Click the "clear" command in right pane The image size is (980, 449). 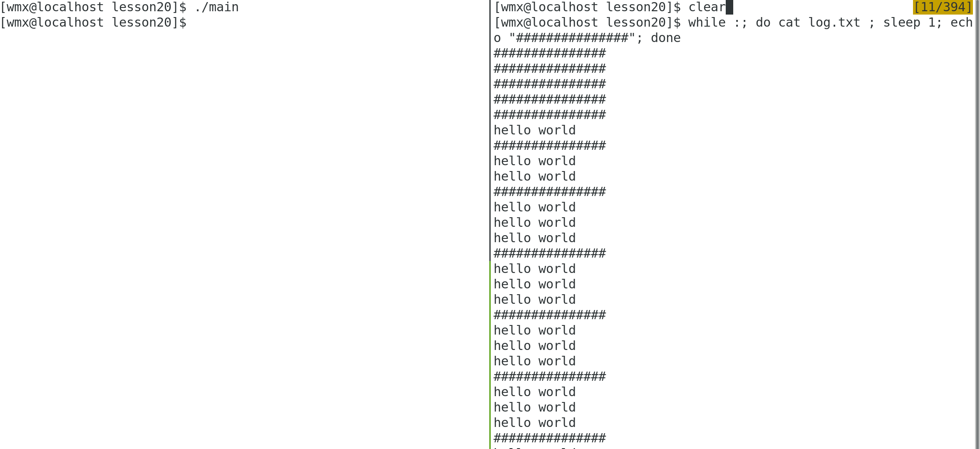click(x=707, y=7)
